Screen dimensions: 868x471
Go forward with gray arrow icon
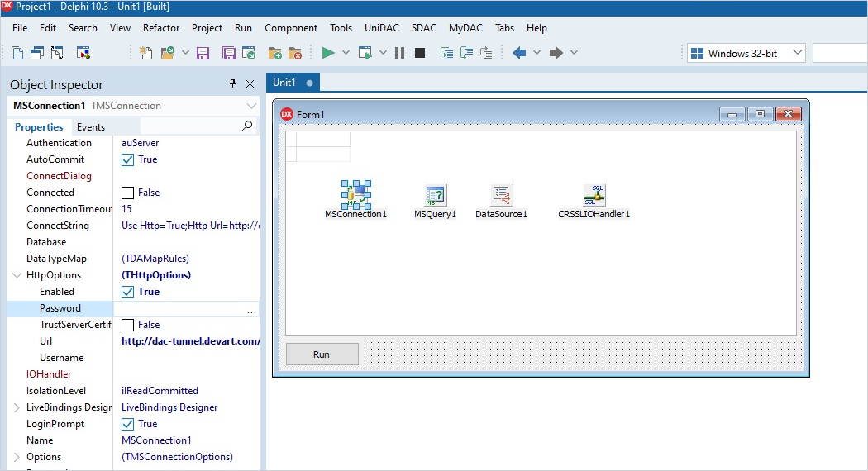556,53
